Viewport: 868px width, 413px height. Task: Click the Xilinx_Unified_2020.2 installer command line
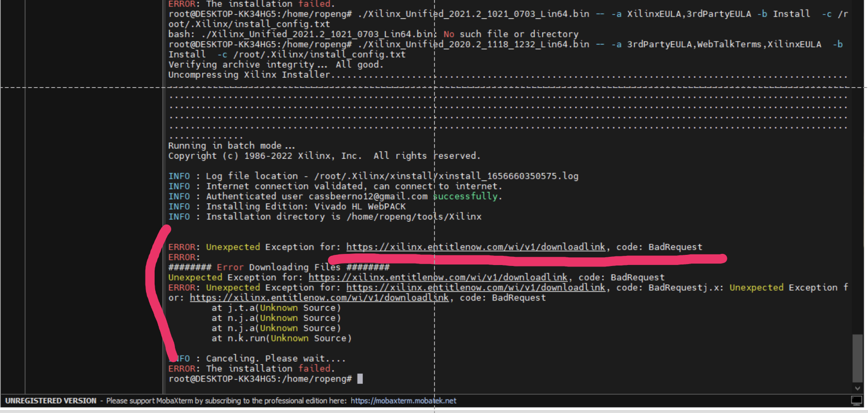pos(506,49)
